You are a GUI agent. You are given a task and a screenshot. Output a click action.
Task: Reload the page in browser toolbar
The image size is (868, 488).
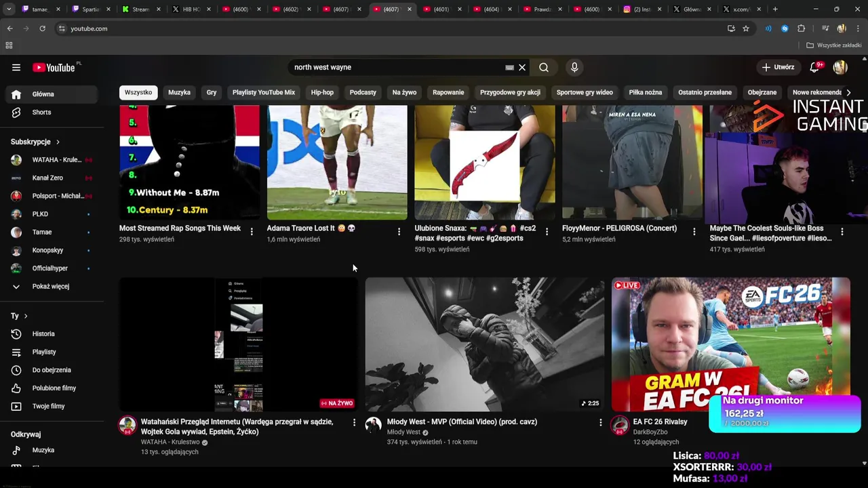(x=42, y=28)
